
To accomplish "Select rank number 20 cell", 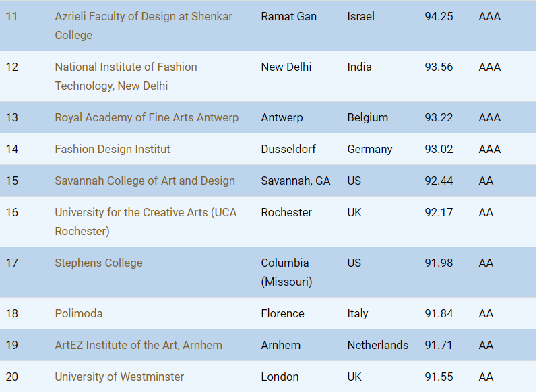I will (x=11, y=377).
